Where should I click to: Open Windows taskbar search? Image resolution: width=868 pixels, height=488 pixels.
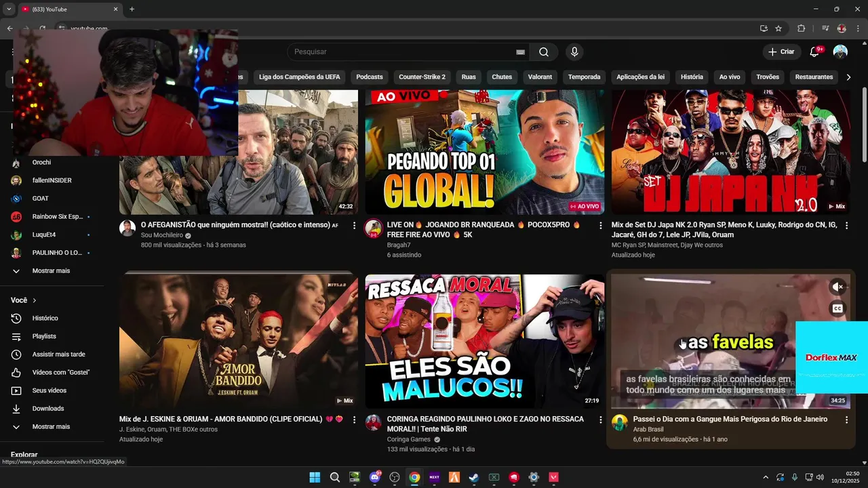(334, 477)
